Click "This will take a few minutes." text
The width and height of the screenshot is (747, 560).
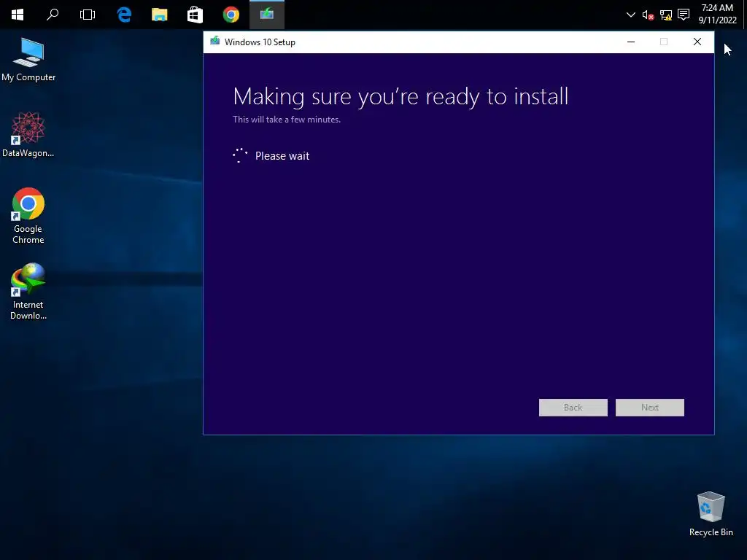click(287, 120)
